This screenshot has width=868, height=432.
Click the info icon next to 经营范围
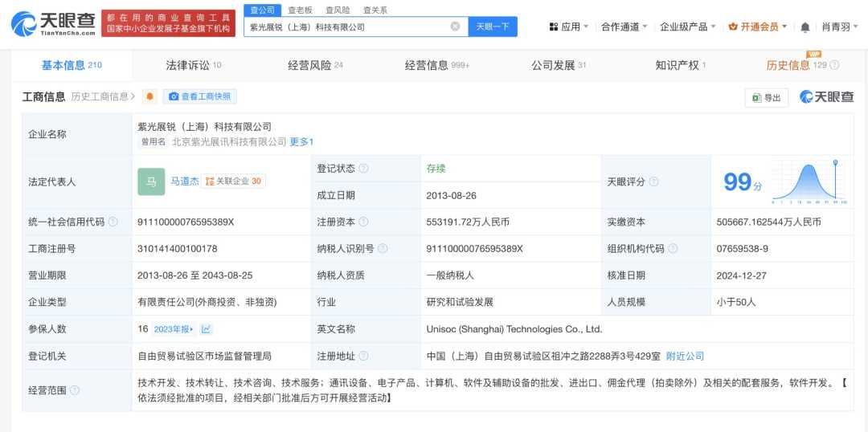(75, 390)
